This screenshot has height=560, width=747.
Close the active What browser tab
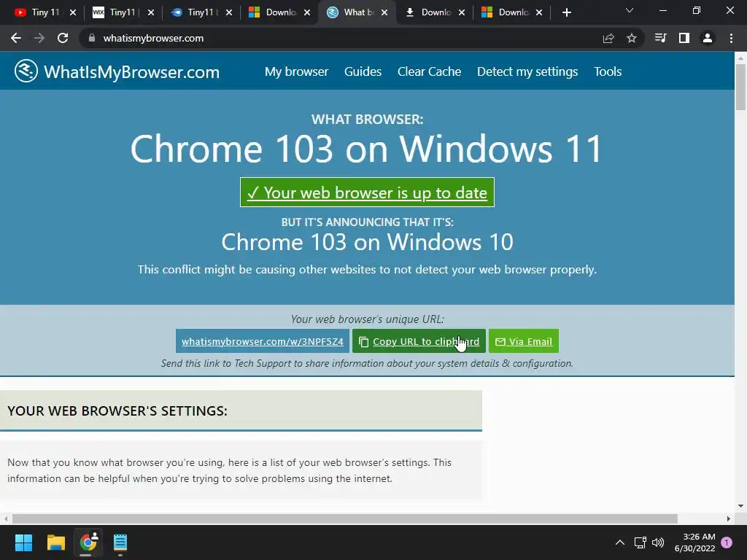(384, 12)
